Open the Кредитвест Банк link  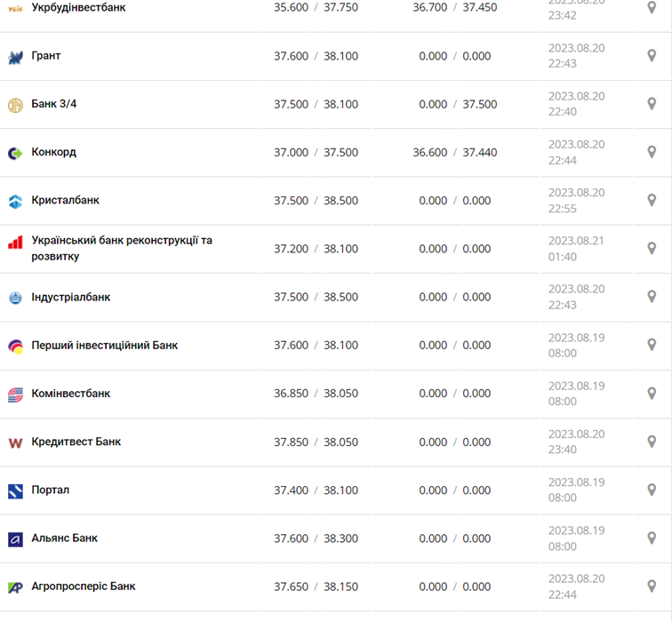pyautogui.click(x=76, y=442)
